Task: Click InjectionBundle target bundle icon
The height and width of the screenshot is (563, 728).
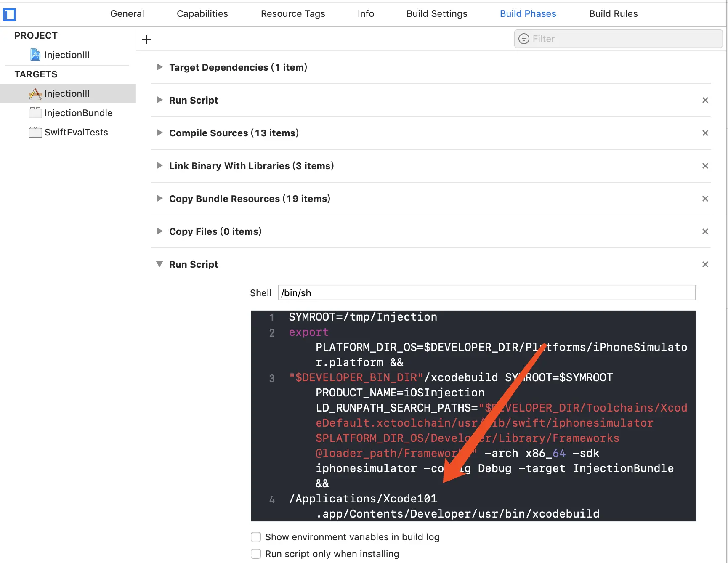Action: (35, 113)
